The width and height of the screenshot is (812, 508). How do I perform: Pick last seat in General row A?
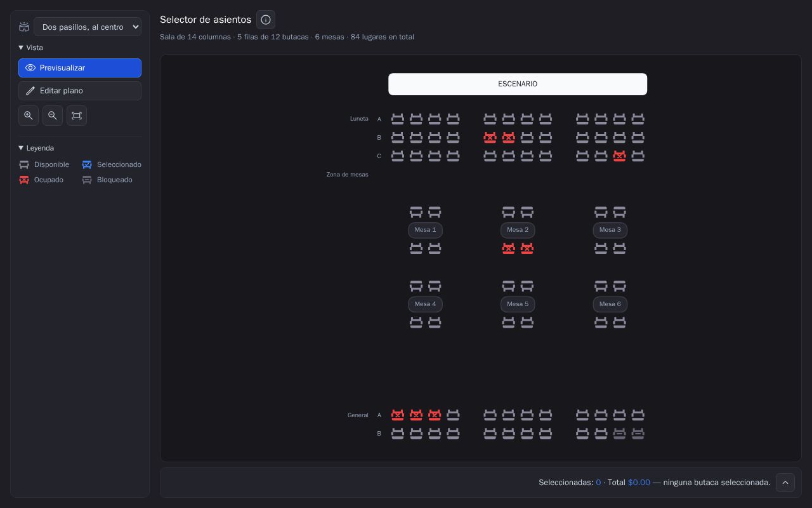(x=638, y=415)
